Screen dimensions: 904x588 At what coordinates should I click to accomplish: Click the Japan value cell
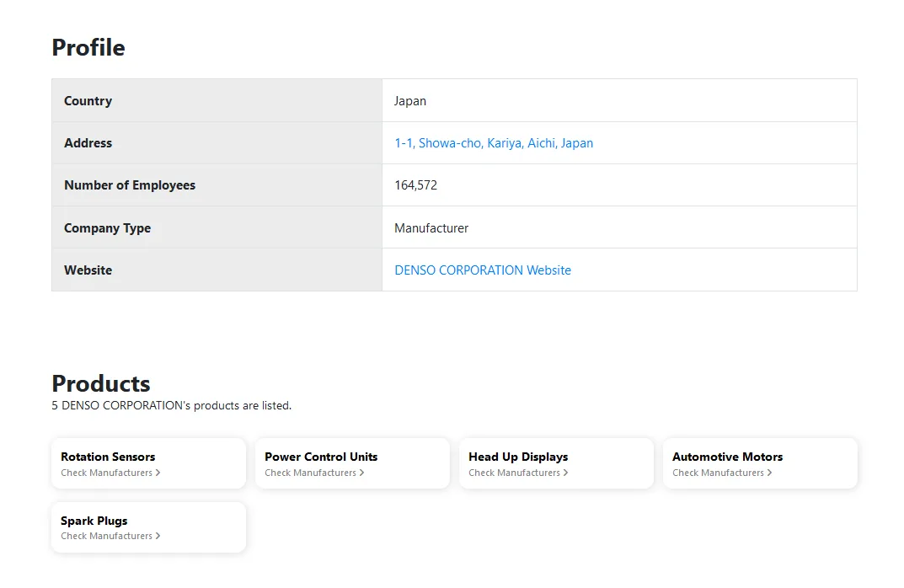click(x=620, y=101)
